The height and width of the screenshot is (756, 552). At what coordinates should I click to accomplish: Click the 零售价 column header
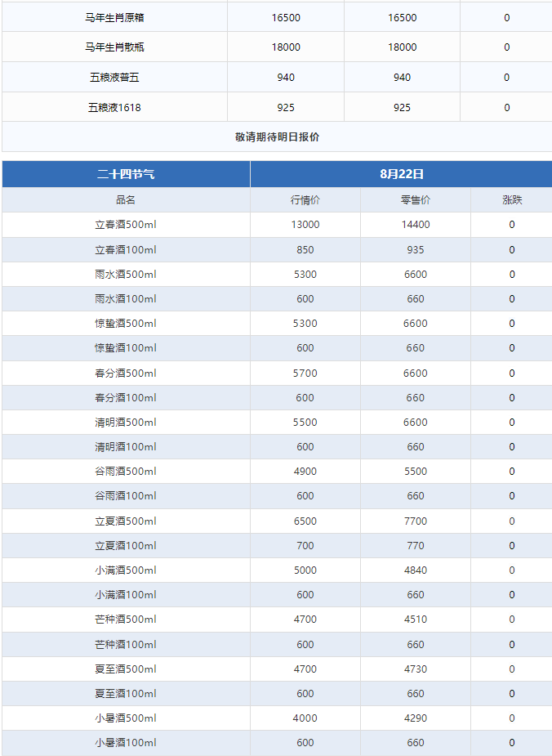tap(415, 200)
